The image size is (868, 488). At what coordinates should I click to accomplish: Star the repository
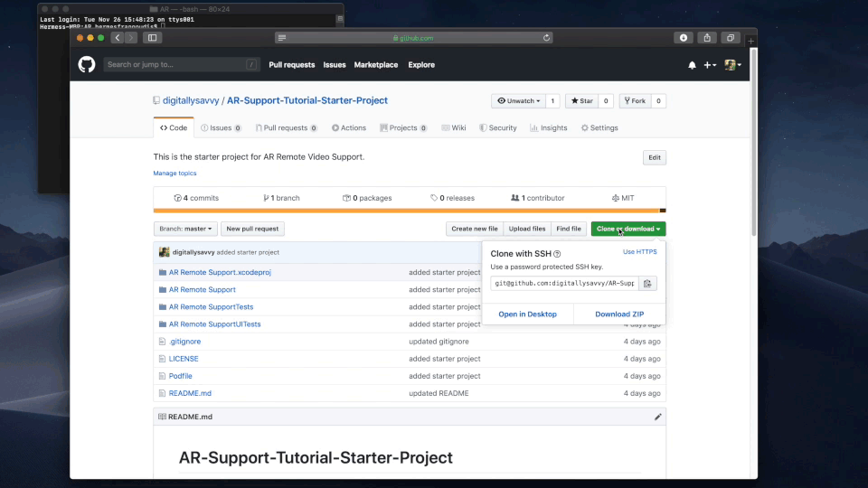(x=581, y=100)
